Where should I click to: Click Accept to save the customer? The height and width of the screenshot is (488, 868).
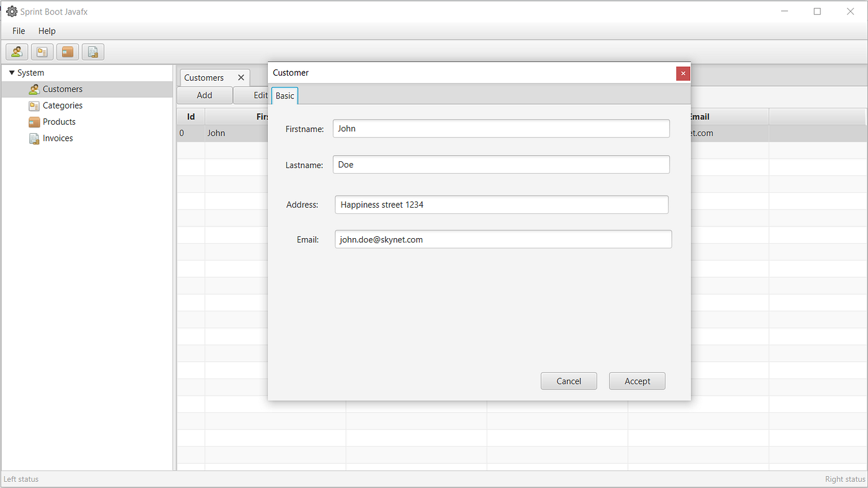[x=637, y=381]
